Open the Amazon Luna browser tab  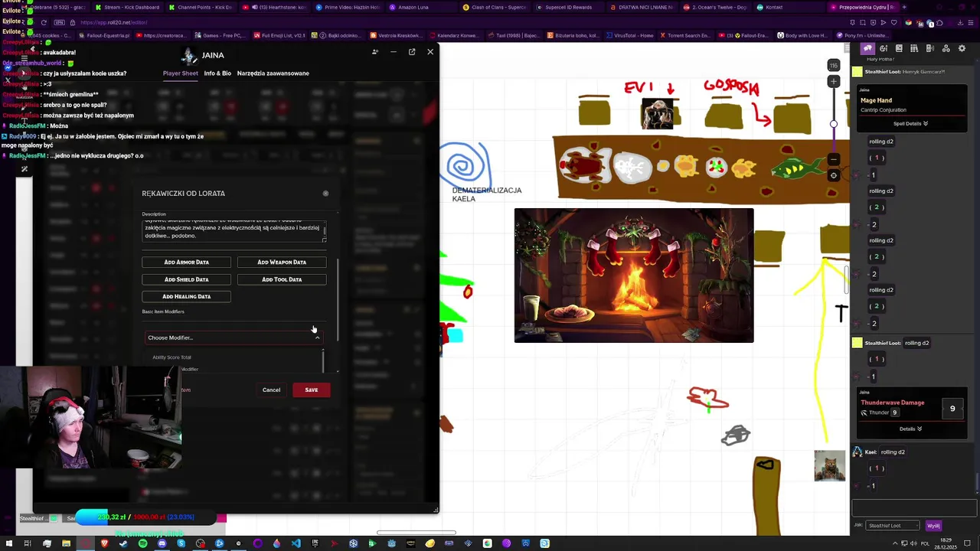pos(421,7)
